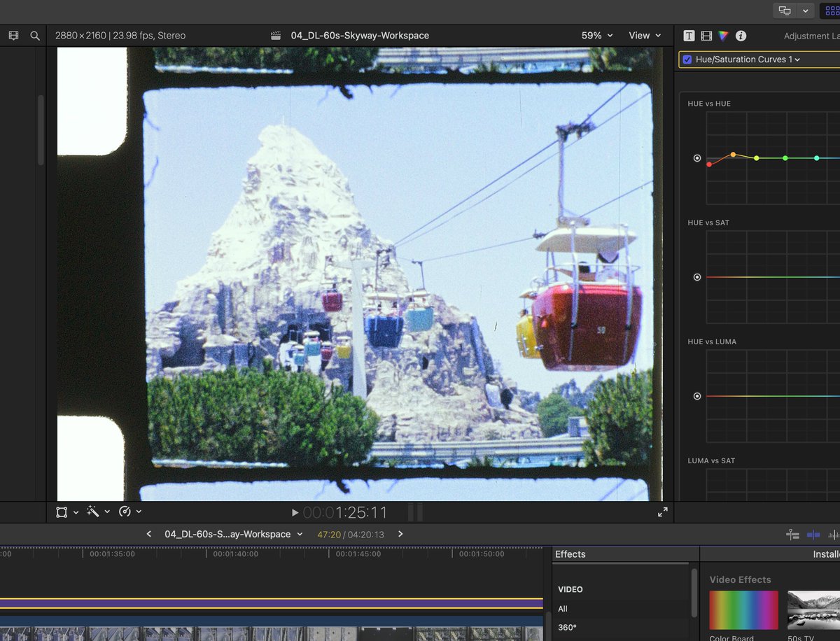Select the first green control point on HUE vs HUE
The height and width of the screenshot is (641, 840).
[x=785, y=158]
